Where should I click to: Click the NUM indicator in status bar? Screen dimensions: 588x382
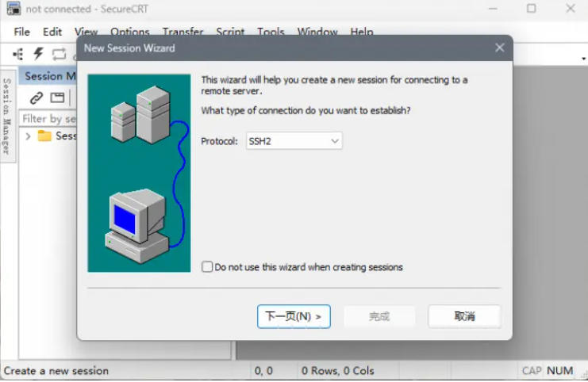[x=559, y=371]
